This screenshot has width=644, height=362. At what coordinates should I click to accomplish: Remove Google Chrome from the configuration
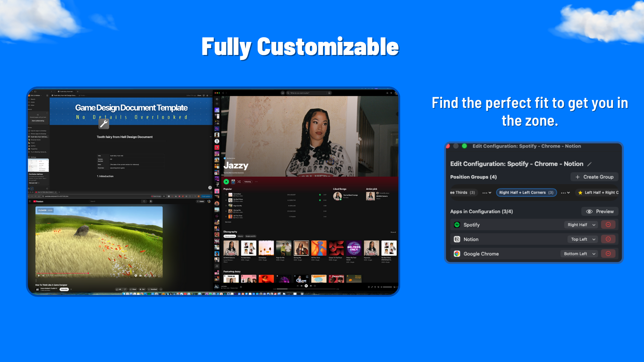608,254
